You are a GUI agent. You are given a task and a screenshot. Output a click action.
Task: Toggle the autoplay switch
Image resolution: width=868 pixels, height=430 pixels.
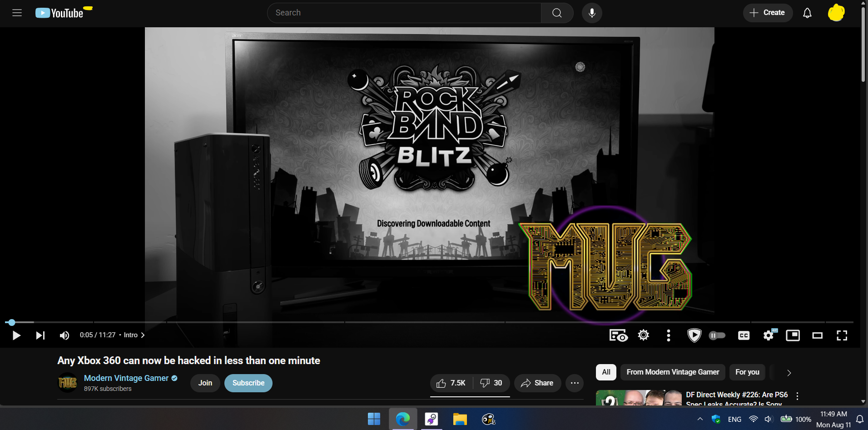click(717, 335)
